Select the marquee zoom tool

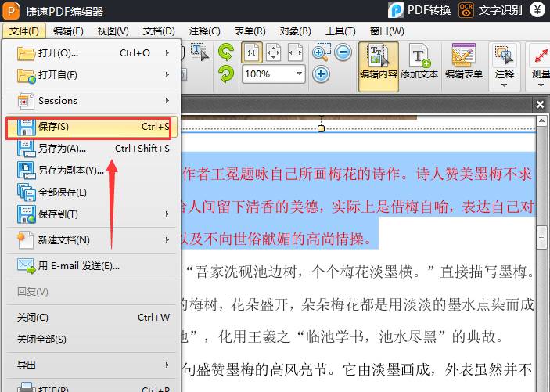click(x=321, y=52)
